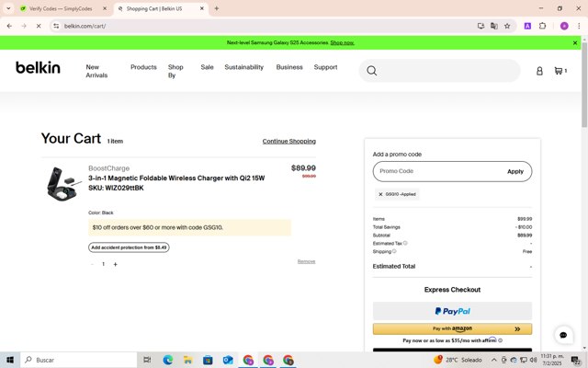Click the taskbar Buscar search box
588x368 pixels.
tap(79, 360)
